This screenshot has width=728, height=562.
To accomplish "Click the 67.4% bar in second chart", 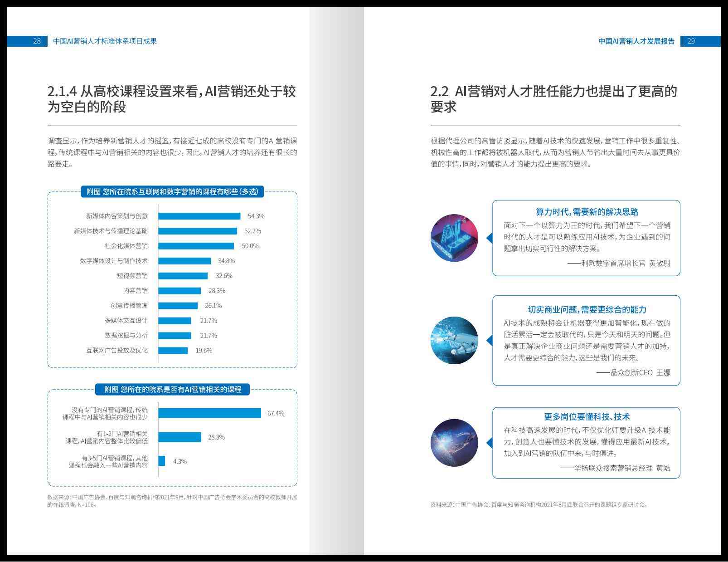I will click(x=209, y=413).
